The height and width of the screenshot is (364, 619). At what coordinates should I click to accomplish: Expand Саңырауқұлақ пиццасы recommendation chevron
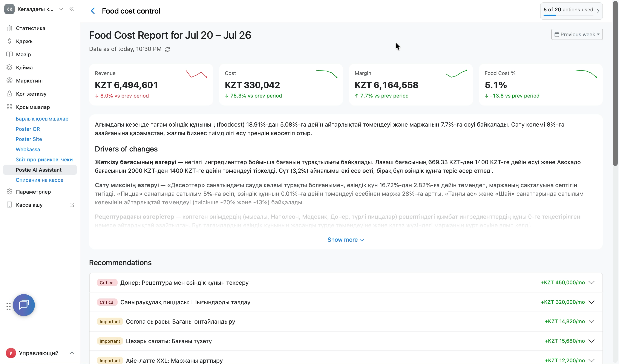point(591,302)
